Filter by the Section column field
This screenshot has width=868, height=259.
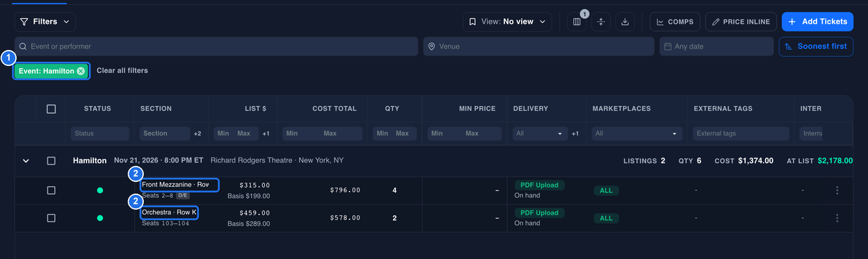(164, 133)
